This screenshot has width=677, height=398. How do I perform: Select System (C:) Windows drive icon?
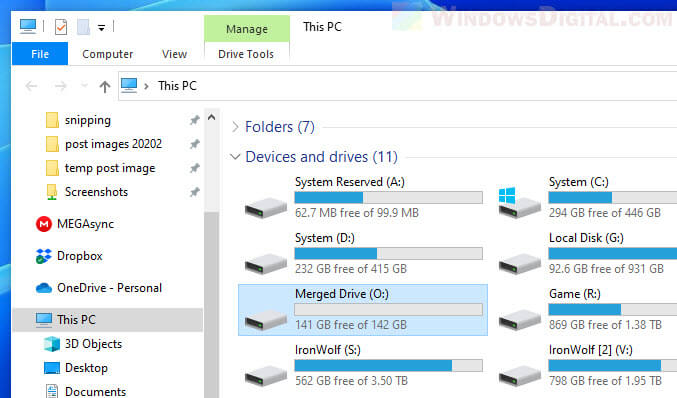point(519,203)
